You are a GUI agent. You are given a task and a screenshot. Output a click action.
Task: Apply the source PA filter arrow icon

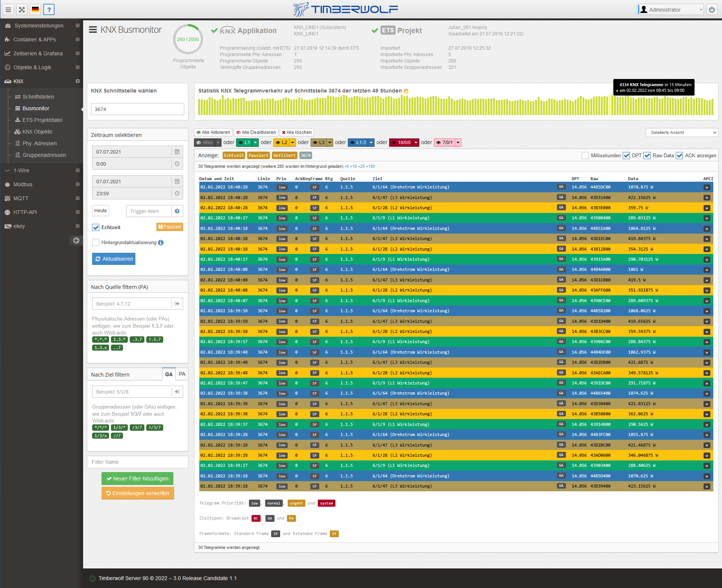click(177, 304)
